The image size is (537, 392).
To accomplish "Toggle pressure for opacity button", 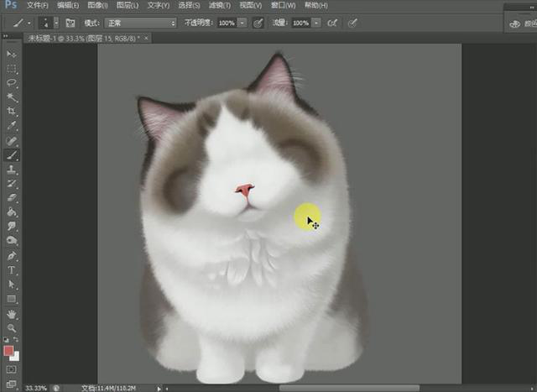I will 258,24.
